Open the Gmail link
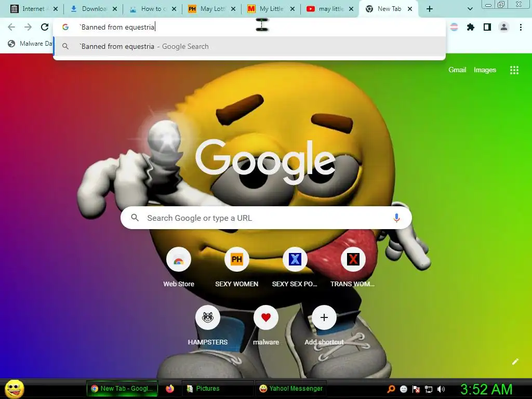This screenshot has height=399, width=532. tap(457, 70)
